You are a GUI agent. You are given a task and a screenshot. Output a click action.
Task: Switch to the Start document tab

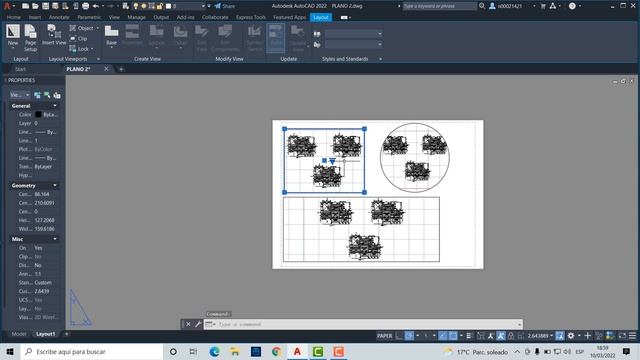[x=20, y=69]
